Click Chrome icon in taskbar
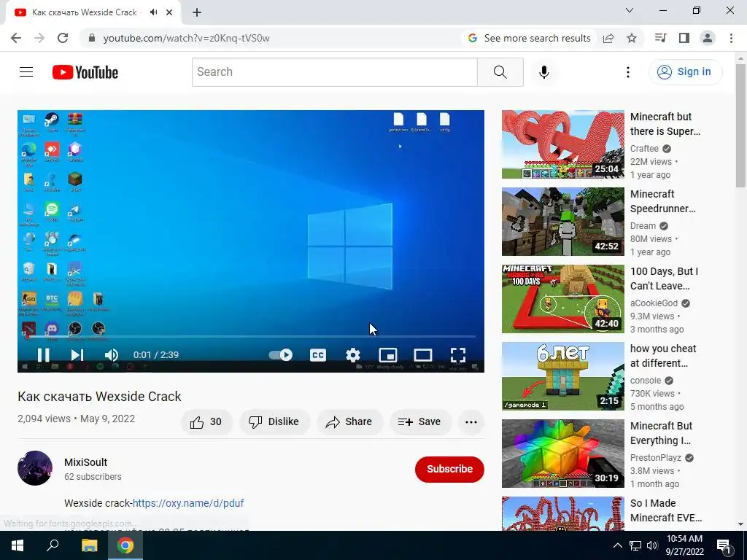Viewport: 747px width, 560px height. [125, 545]
